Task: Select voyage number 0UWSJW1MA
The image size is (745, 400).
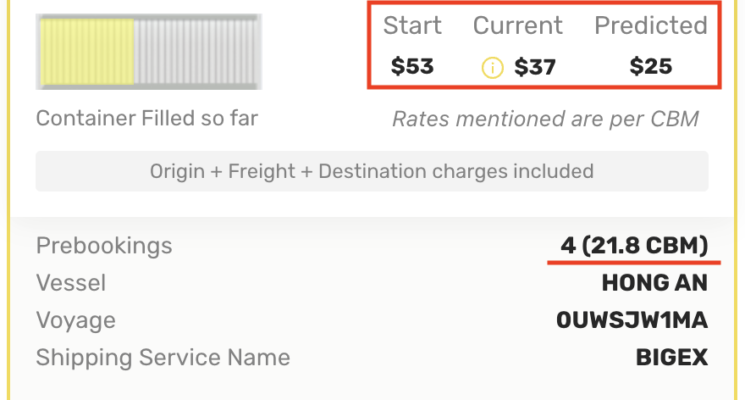Action: [x=631, y=321]
